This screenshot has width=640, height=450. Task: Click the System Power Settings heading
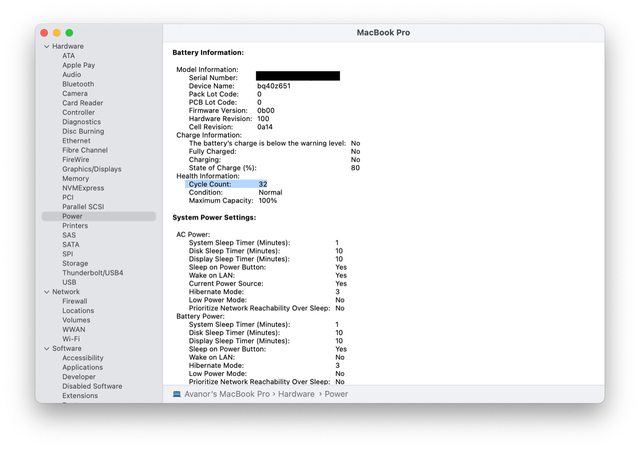[x=214, y=217]
